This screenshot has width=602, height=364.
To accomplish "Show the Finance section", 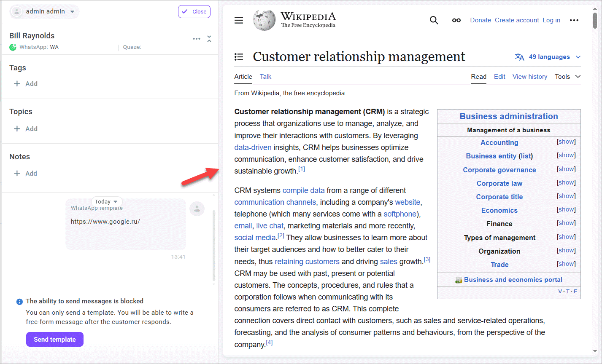I will tap(566, 223).
